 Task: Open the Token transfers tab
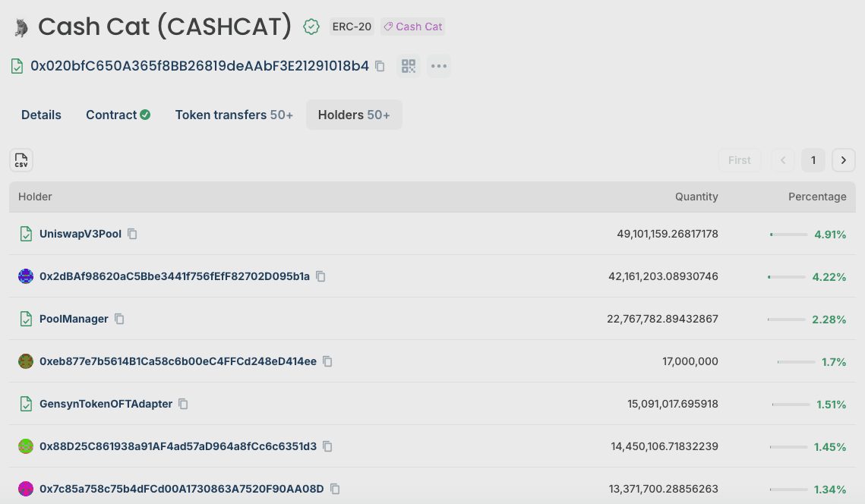pyautogui.click(x=234, y=115)
